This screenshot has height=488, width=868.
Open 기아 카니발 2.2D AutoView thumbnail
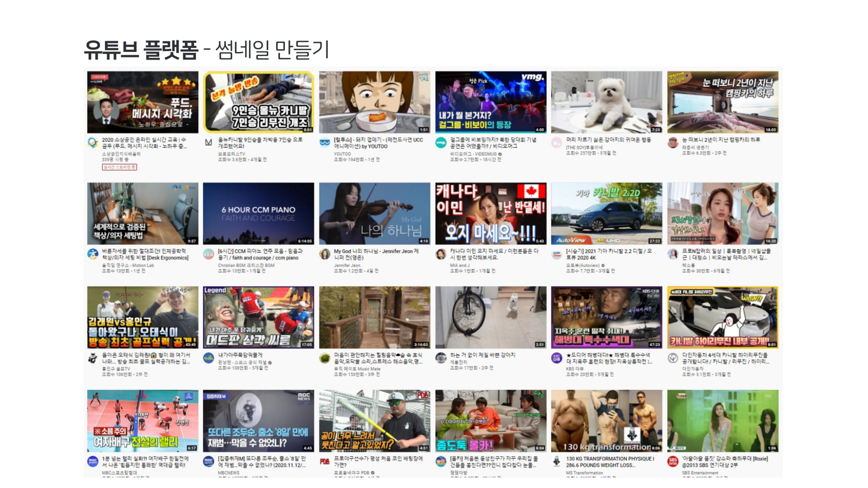(606, 213)
